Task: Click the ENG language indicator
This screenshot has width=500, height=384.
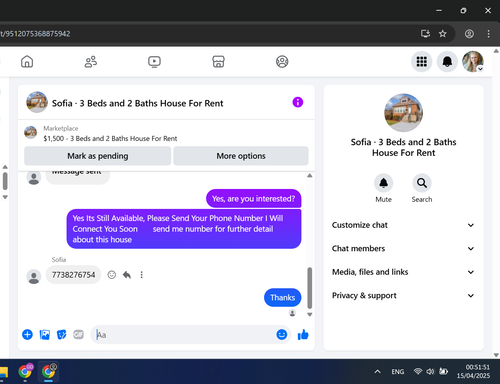Action: point(398,371)
